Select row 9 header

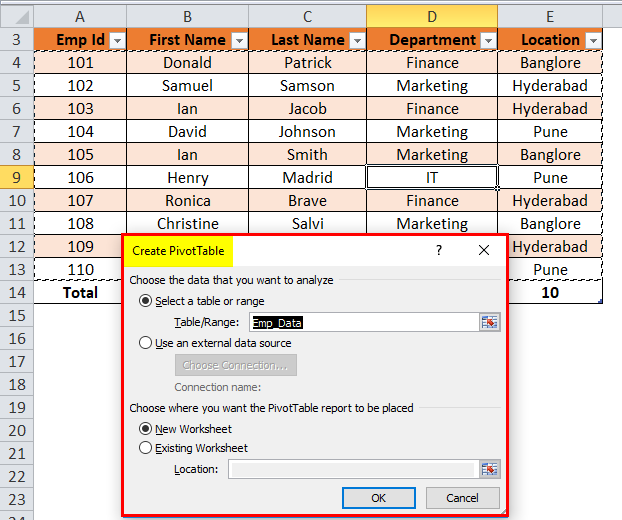click(16, 178)
